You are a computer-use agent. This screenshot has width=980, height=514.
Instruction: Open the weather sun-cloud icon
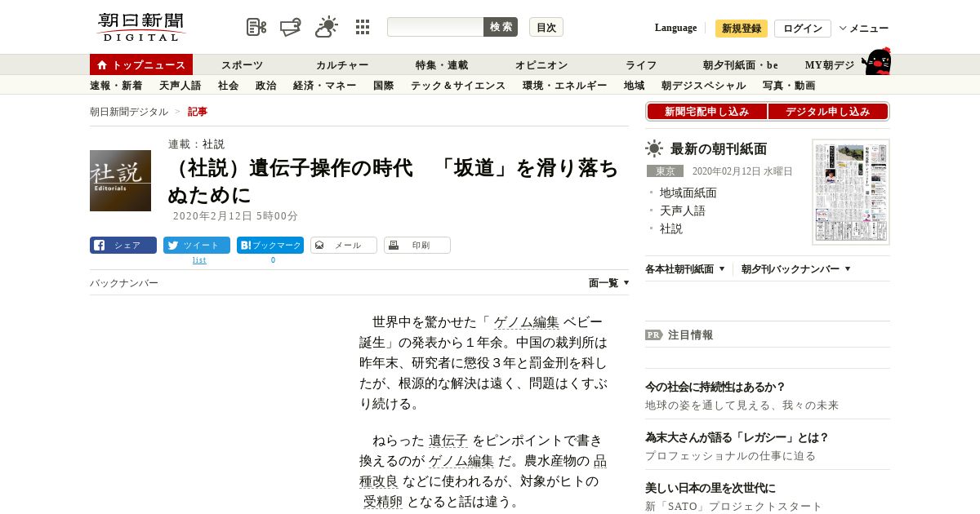pyautogui.click(x=327, y=27)
